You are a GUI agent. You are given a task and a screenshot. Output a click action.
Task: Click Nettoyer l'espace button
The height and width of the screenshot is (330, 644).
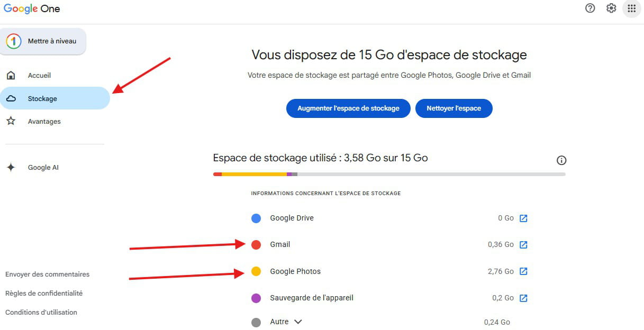[x=453, y=108]
